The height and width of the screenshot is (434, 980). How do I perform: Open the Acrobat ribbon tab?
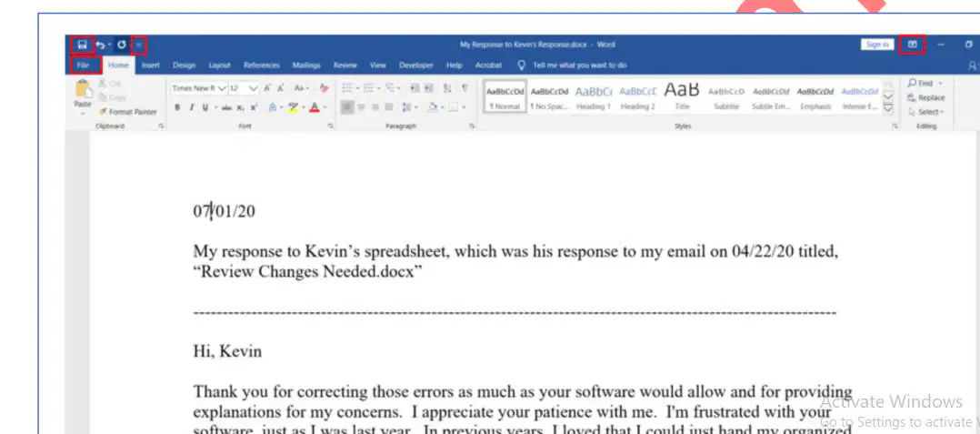click(488, 65)
